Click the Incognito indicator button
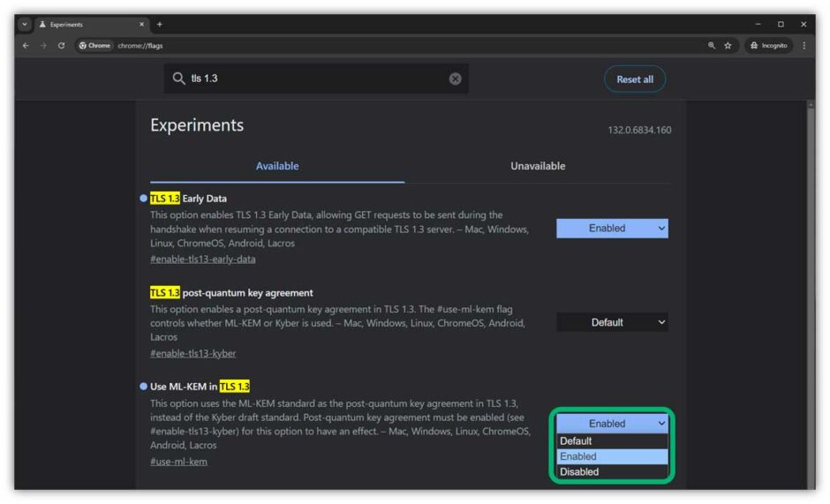The height and width of the screenshot is (504, 830). 768,46
